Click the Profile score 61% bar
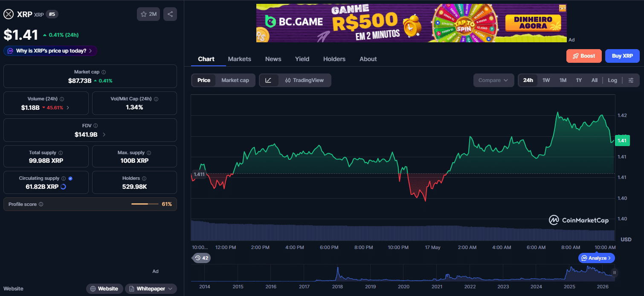 pos(146,204)
